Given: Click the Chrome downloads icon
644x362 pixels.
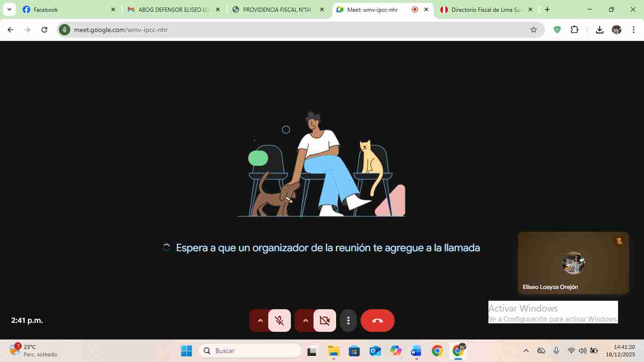Looking at the screenshot, I should click(599, 30).
